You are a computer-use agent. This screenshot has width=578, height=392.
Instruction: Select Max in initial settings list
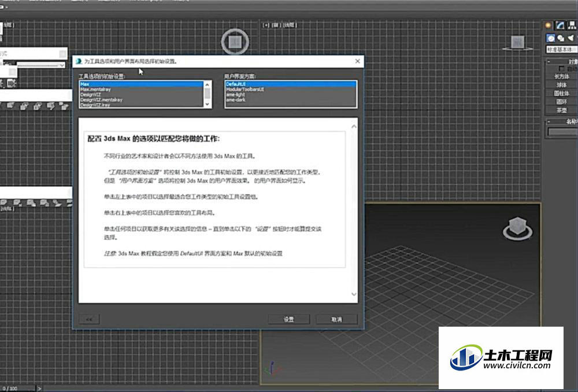(141, 84)
